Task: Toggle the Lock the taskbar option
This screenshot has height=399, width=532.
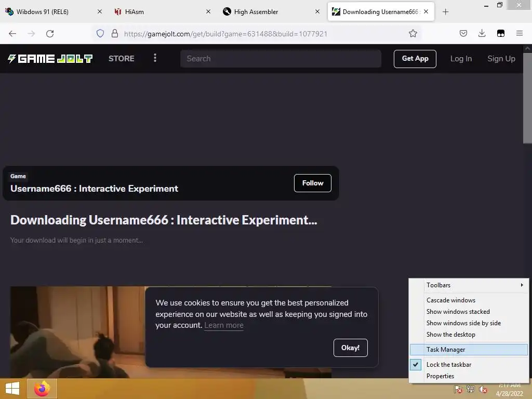Action: [469, 364]
